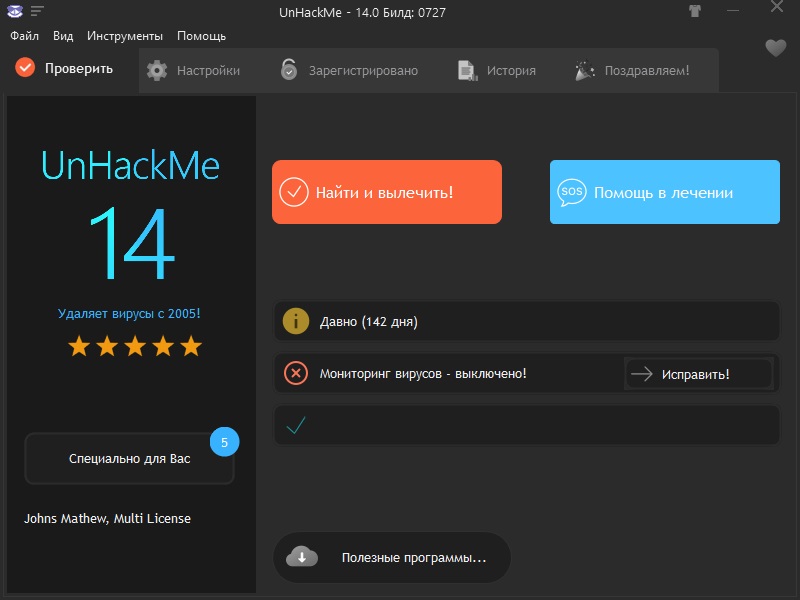Open the Зарегистрировано tab
Screen dimensions: 800x600
(349, 70)
